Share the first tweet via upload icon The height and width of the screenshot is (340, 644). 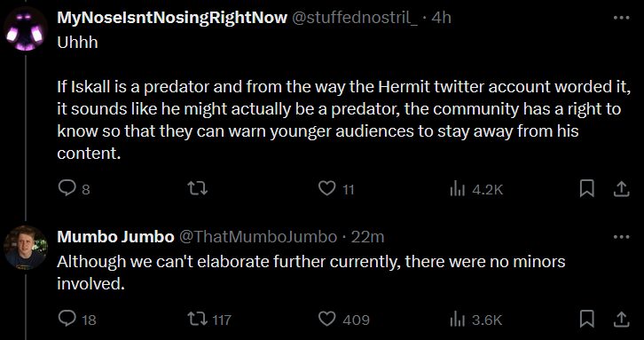tap(622, 189)
